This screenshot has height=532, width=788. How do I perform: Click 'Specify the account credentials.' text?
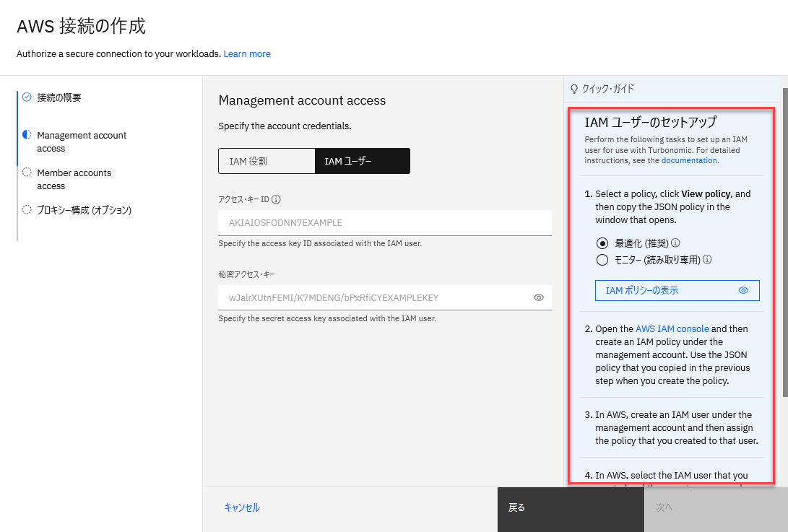coord(285,126)
